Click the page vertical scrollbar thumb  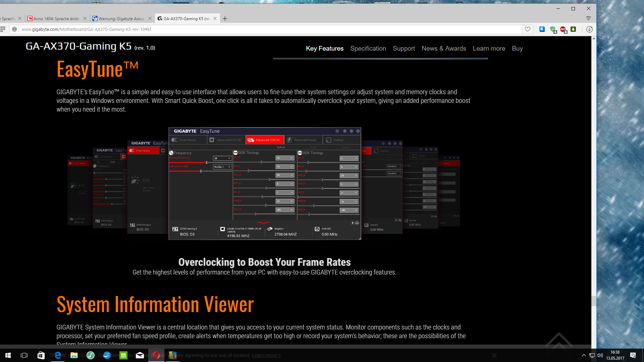coord(594,301)
